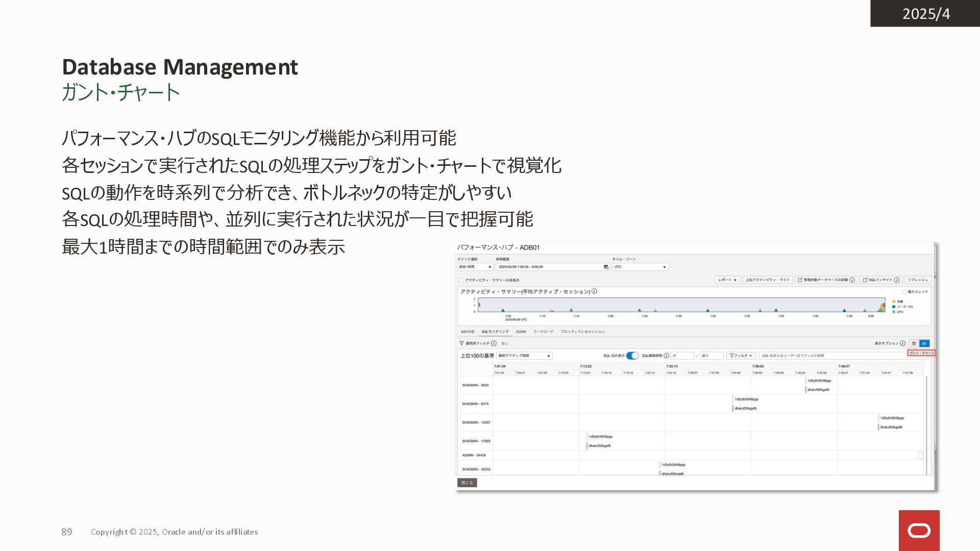Click info icon beside SQL Insights button

[x=897, y=280]
